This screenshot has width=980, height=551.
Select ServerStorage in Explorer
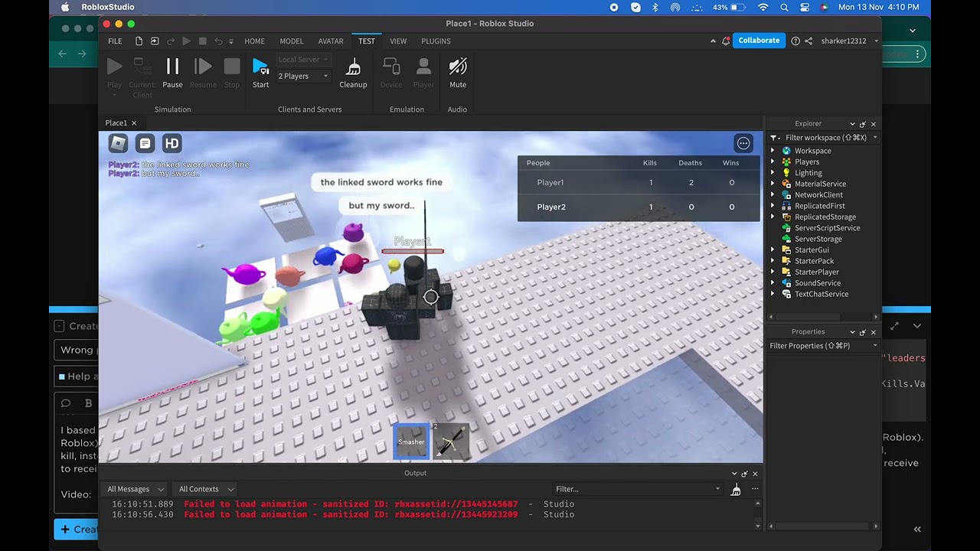818,240
